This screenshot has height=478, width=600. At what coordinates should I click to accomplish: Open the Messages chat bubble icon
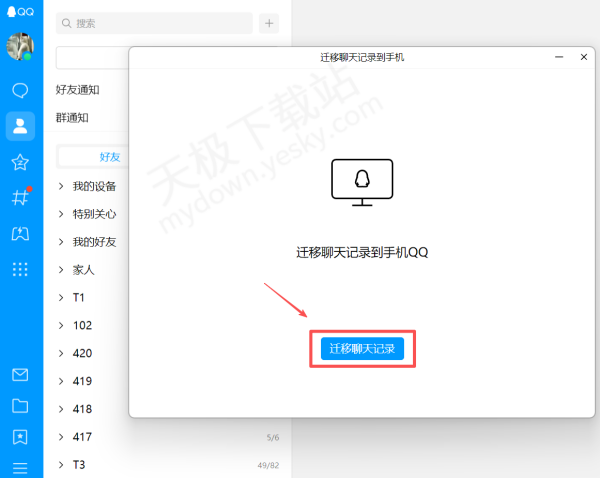click(20, 91)
